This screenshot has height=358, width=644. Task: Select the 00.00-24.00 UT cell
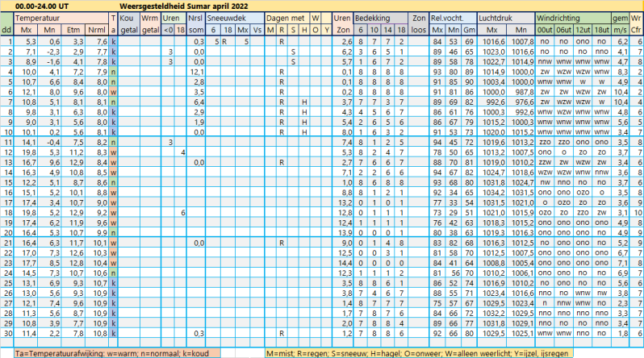(x=42, y=6)
